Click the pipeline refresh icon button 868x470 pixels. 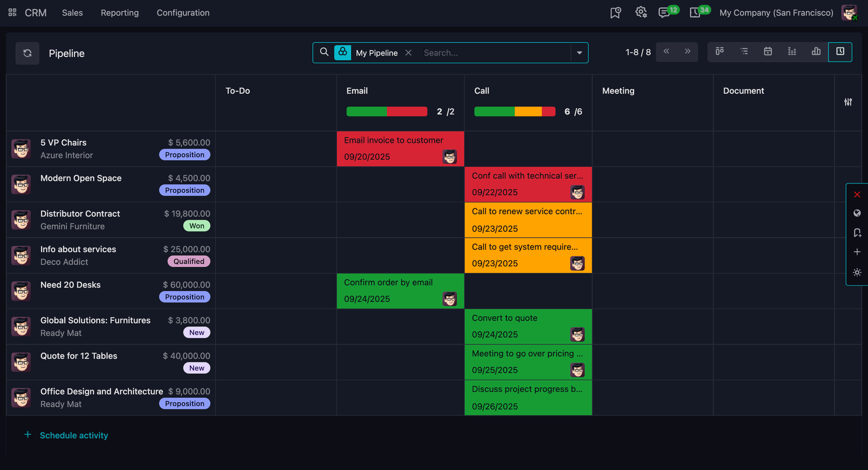click(28, 53)
